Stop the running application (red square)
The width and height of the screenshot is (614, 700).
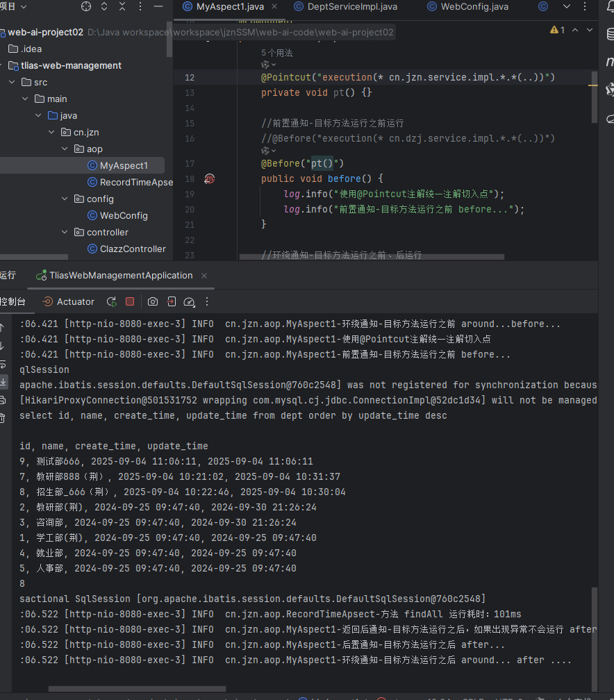[x=130, y=302]
